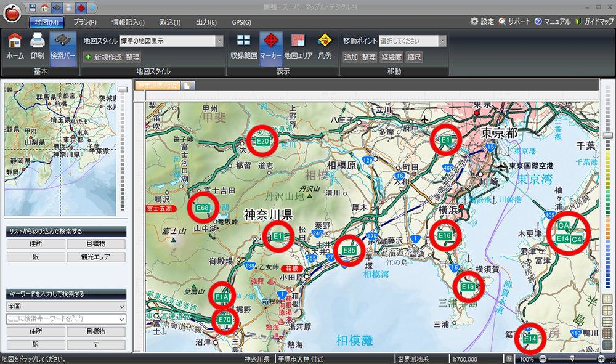Click the new map tab icon beside 神奈川県 付近
Viewport: 616px width, 364px height.
(187, 85)
